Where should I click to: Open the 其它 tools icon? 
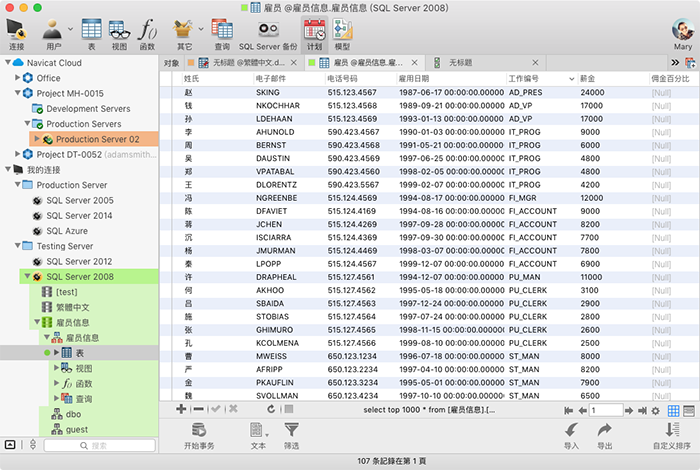point(183,34)
